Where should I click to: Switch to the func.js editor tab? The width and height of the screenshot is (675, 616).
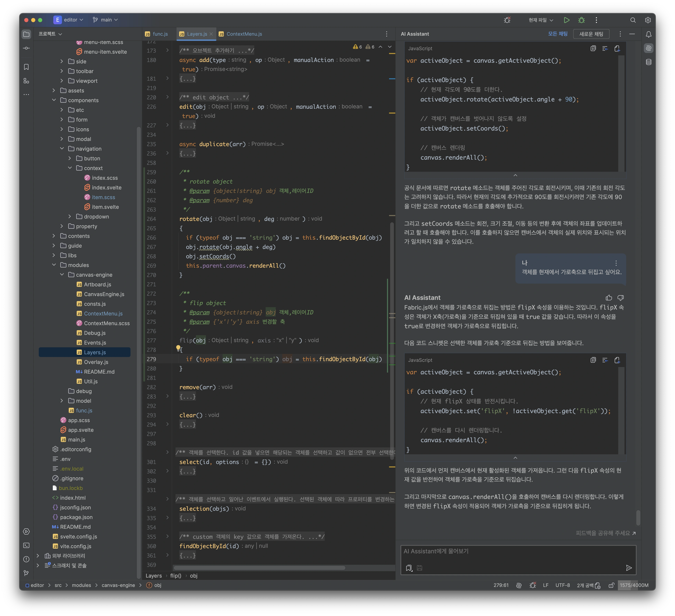point(156,34)
